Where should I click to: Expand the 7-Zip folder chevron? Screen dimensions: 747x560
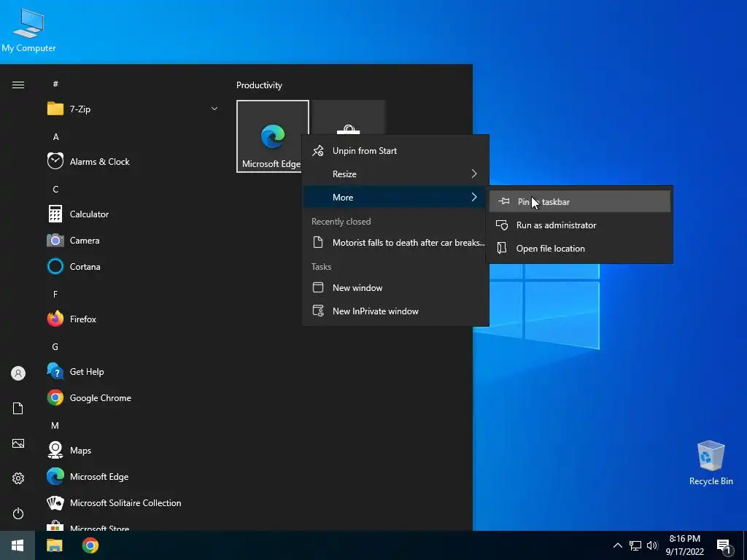pos(214,109)
